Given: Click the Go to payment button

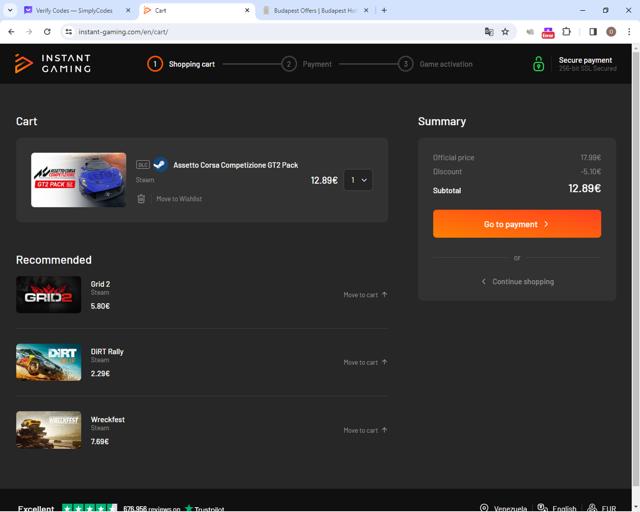Looking at the screenshot, I should coord(517,224).
